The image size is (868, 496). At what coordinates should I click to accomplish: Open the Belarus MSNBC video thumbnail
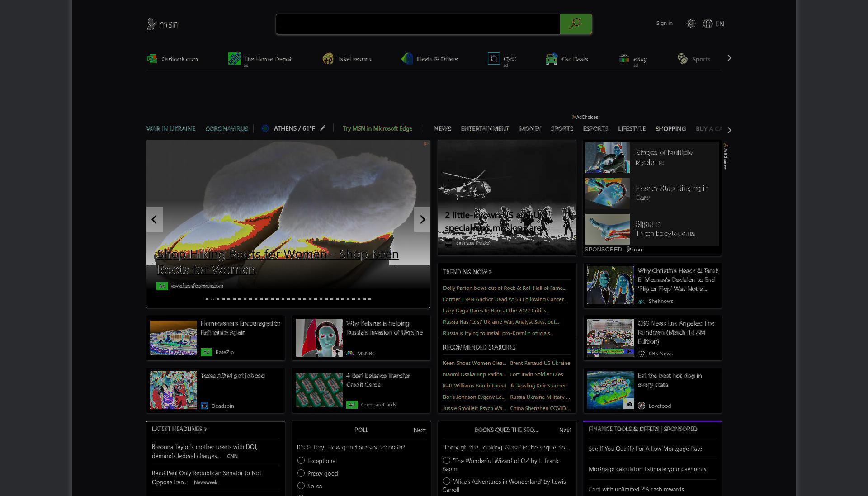319,338
